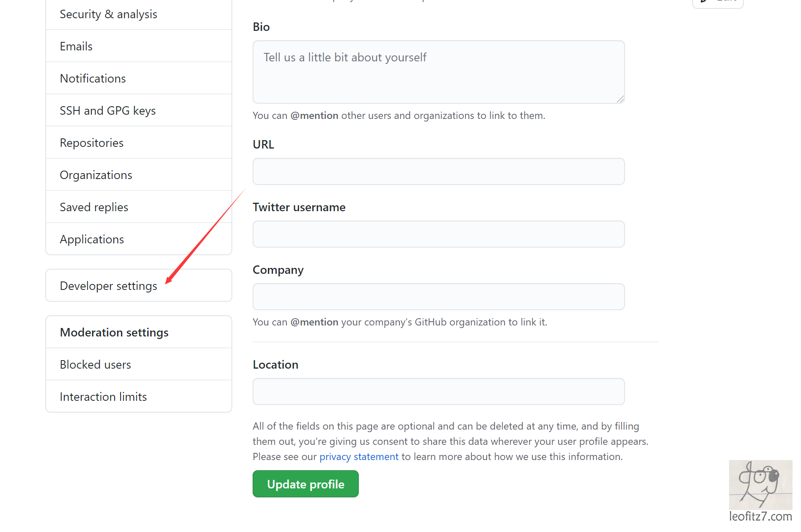Click the leofitz7.com avatar thumbnail

760,485
